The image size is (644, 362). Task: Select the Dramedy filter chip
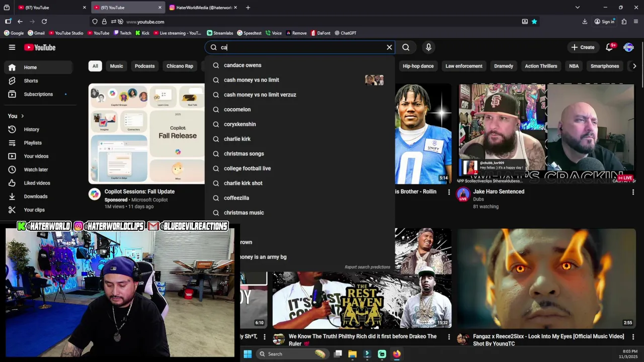504,66
